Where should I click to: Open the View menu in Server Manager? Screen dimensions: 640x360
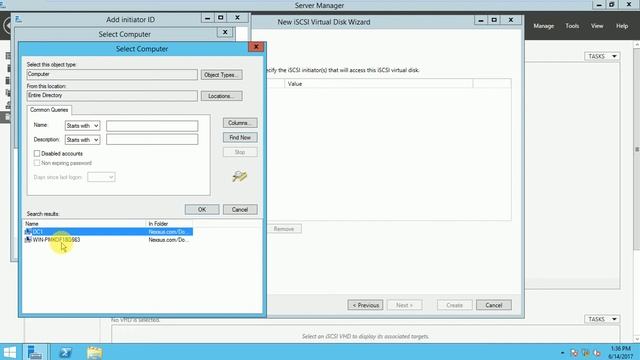pyautogui.click(x=597, y=26)
